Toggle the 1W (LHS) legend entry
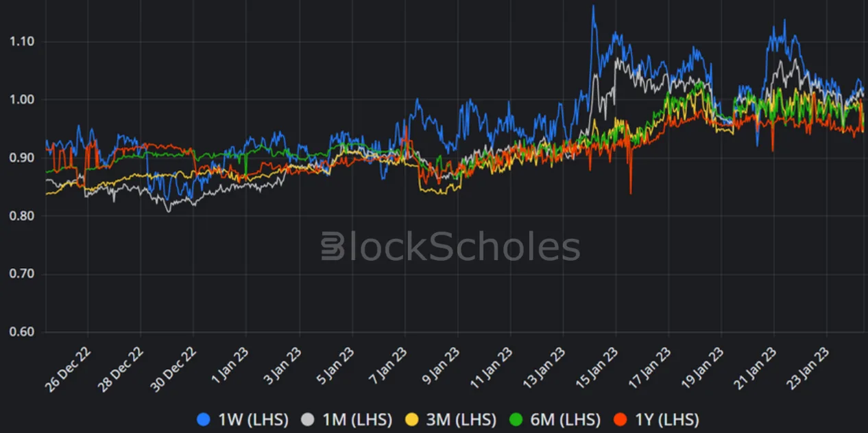Screen dimensions: 868x433 pos(242,419)
